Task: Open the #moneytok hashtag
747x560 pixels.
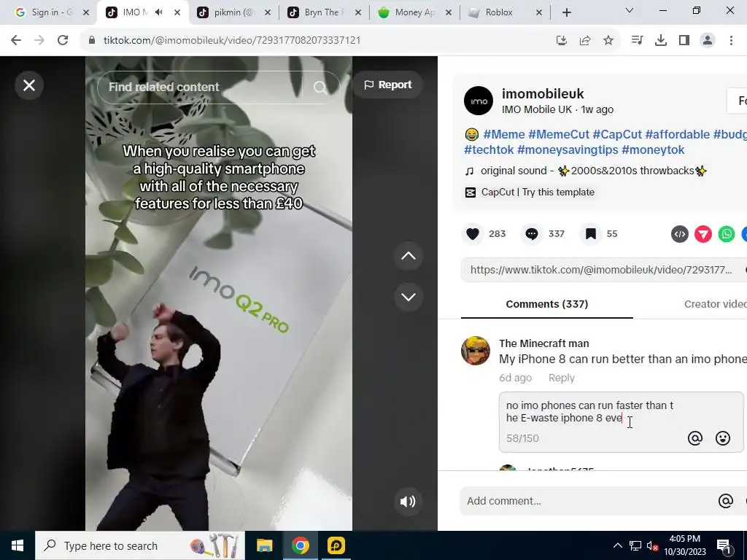Action: 653,149
